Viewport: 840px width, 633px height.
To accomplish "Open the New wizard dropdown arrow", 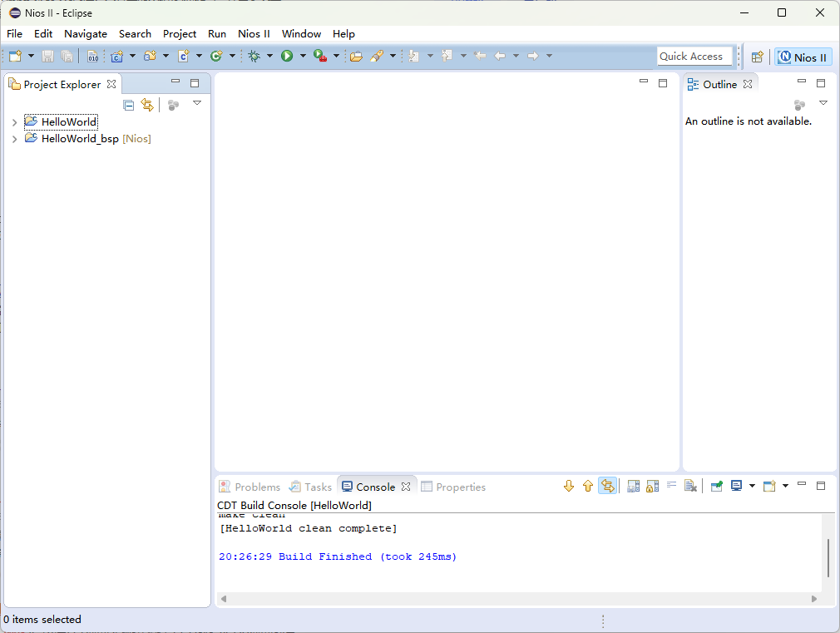I will click(31, 56).
